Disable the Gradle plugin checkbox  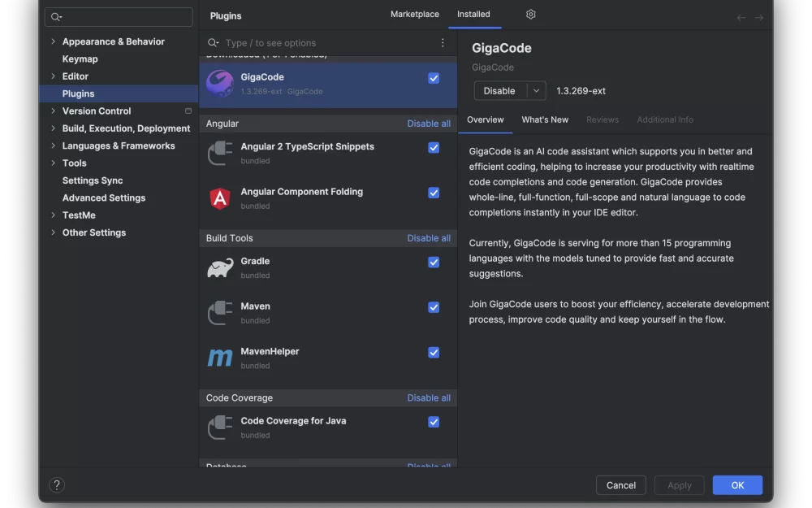point(434,263)
